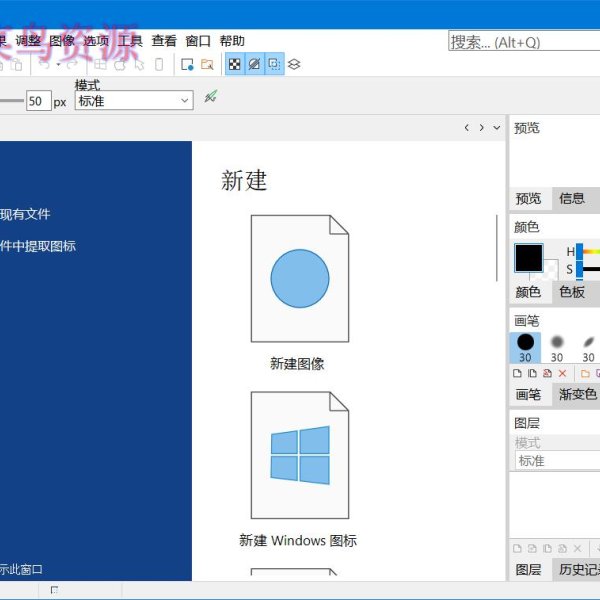Select the slanted calligraphic 30 brush
Viewport: 600px width, 600px height.
[x=589, y=348]
